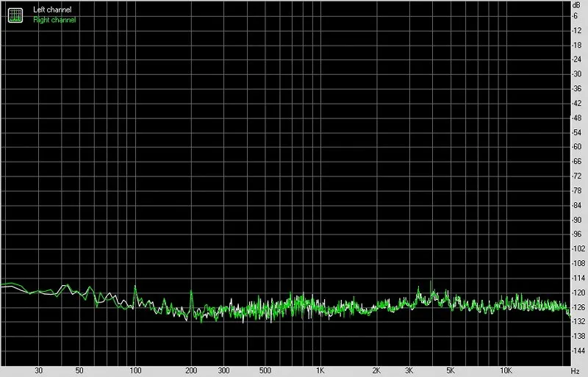Click the '-102' dB axis value
Viewport: 588px width, 377px height.
tap(578, 248)
